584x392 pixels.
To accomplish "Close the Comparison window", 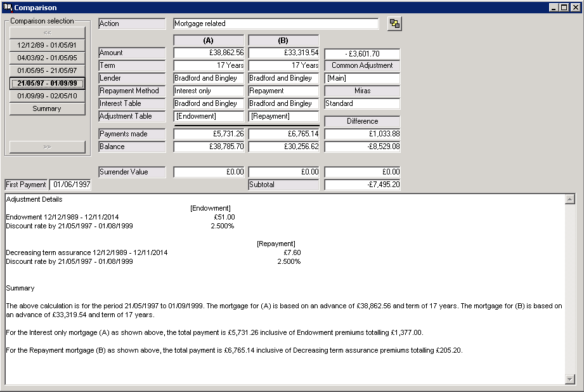I will pyautogui.click(x=575, y=7).
